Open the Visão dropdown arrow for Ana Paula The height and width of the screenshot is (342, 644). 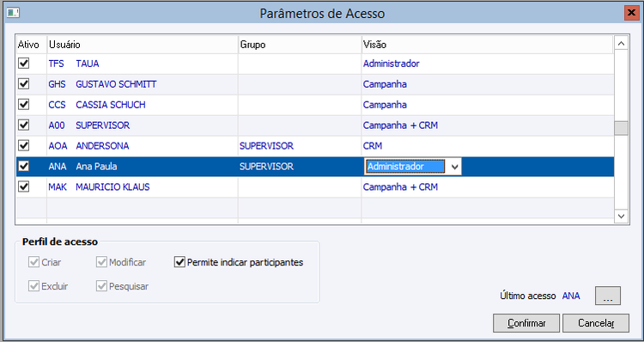454,167
